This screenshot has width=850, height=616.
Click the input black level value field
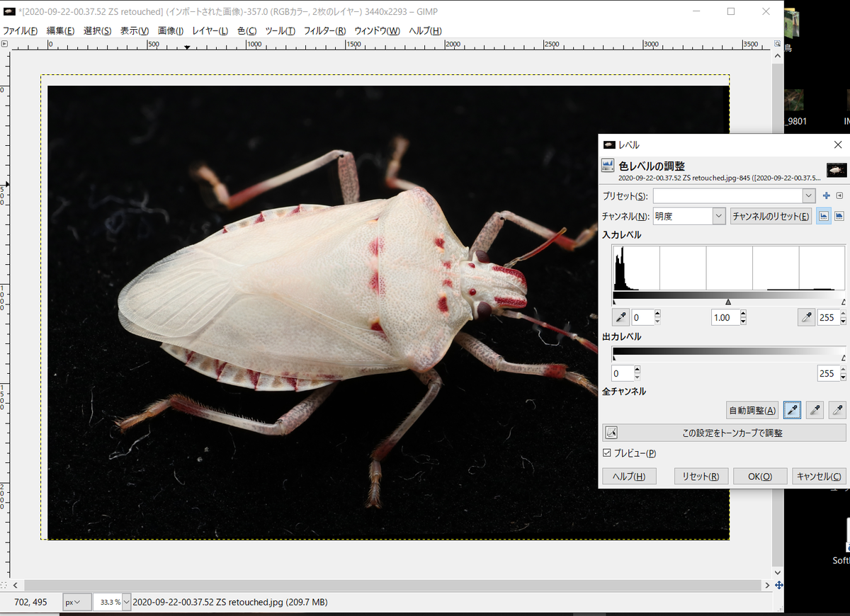(642, 318)
